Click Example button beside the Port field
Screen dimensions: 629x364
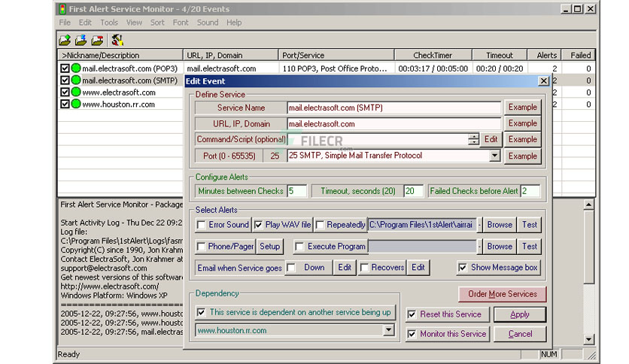pos(522,156)
